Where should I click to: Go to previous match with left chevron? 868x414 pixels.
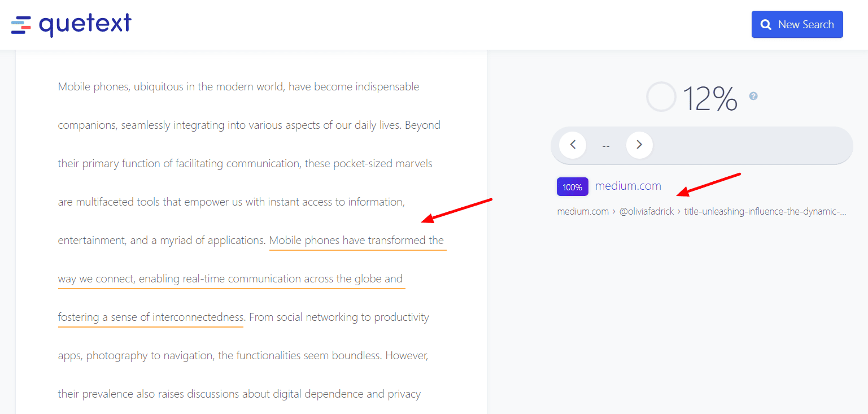[x=573, y=145]
